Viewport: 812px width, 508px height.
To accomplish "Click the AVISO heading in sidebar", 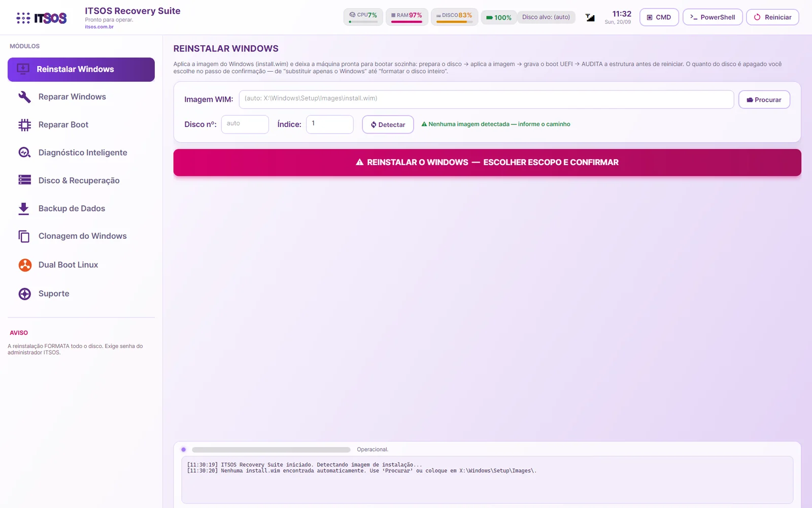I will click(x=19, y=333).
